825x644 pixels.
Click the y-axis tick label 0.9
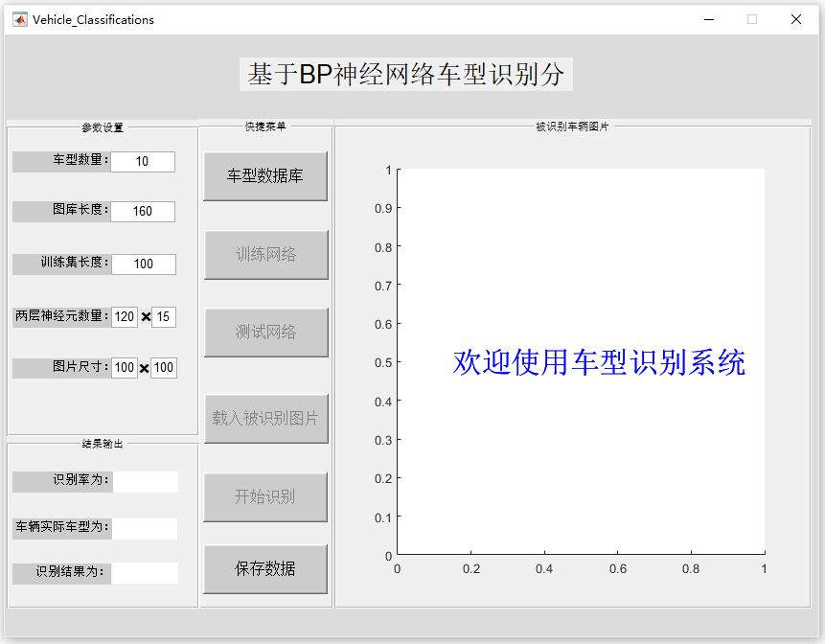tap(383, 208)
